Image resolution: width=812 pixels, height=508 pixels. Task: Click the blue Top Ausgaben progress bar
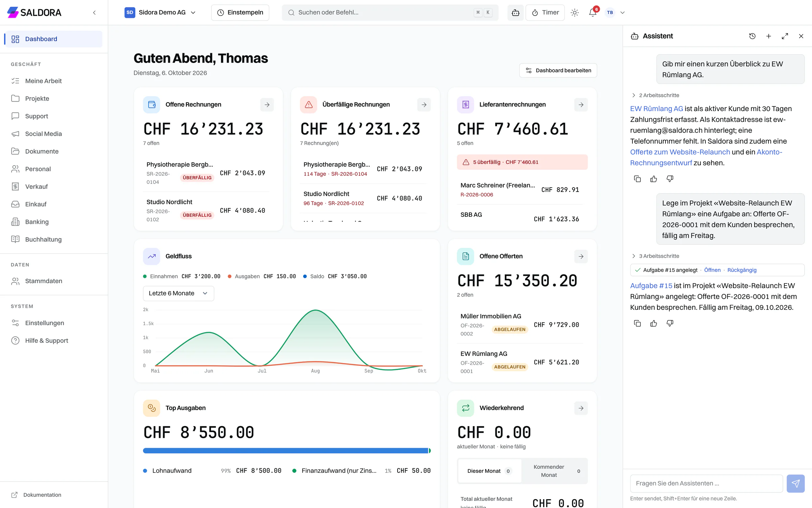(x=286, y=451)
